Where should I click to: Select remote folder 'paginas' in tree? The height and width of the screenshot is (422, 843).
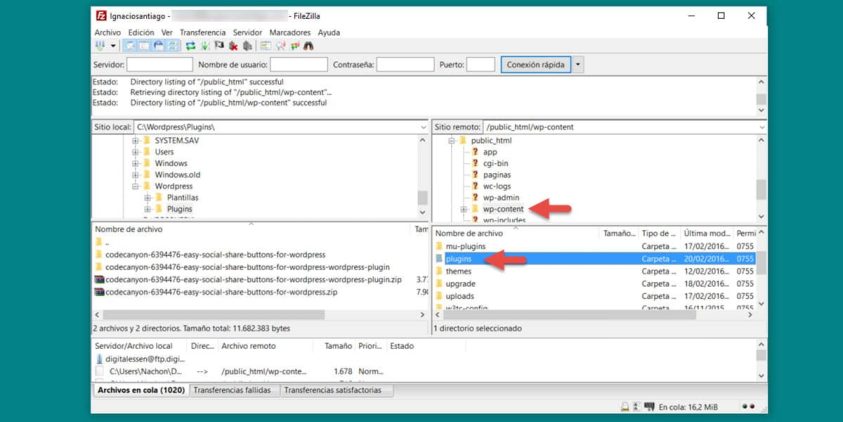tap(497, 175)
